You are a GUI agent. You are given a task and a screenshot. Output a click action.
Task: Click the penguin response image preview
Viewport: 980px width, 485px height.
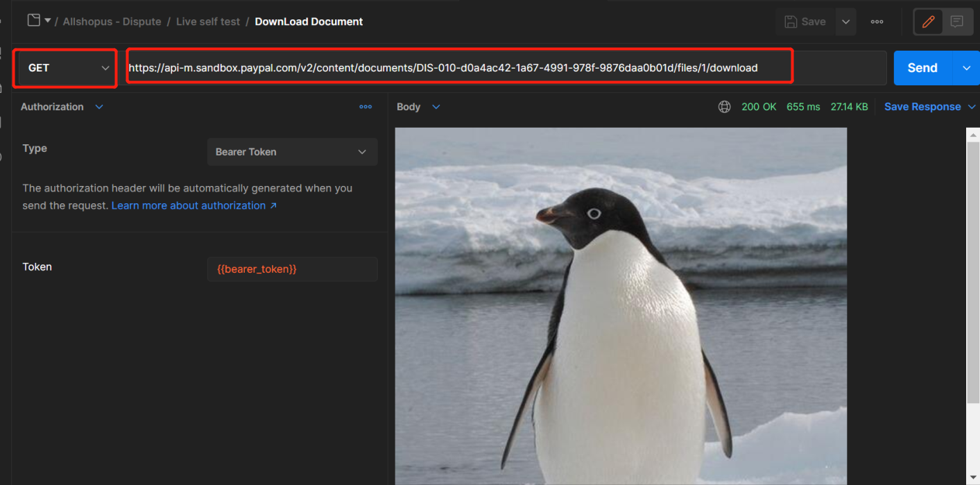pyautogui.click(x=621, y=306)
